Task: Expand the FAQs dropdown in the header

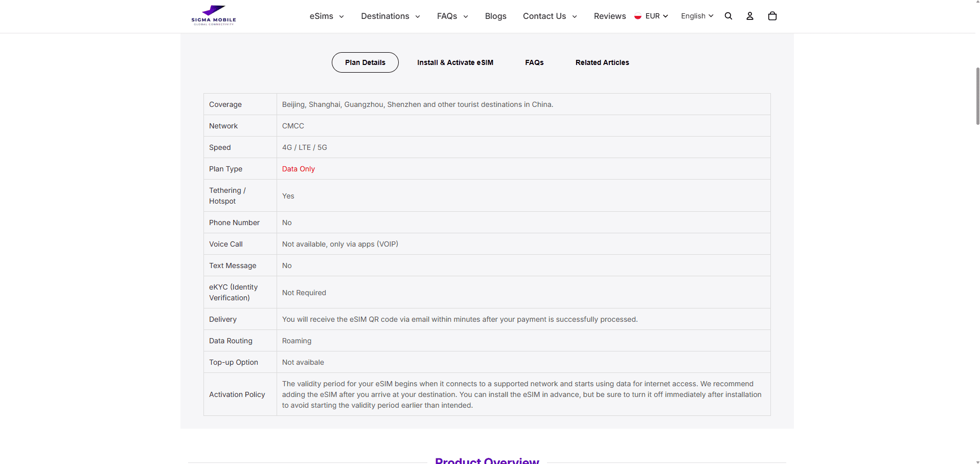Action: pos(452,16)
